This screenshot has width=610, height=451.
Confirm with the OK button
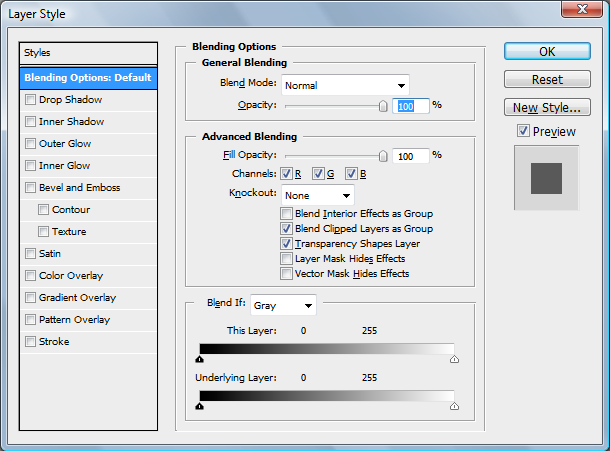coord(547,51)
